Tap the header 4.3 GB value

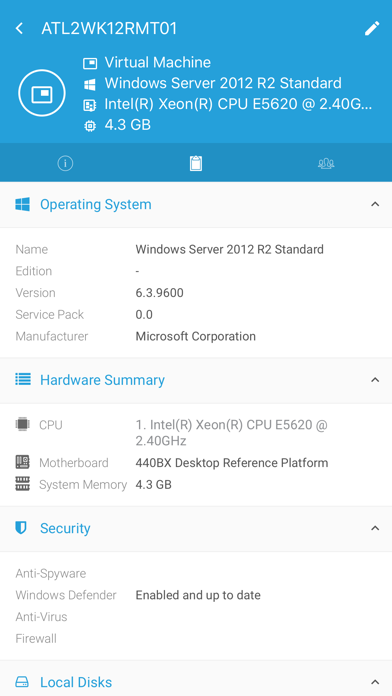[128, 125]
